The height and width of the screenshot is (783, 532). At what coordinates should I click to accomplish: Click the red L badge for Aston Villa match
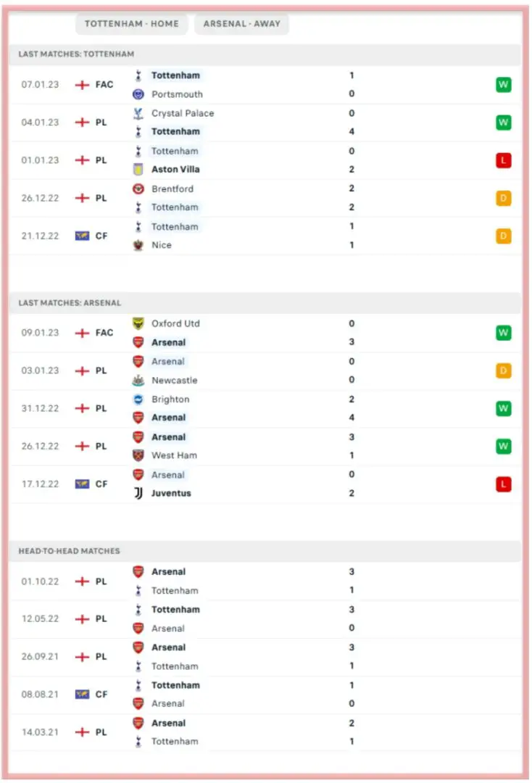[x=504, y=160]
